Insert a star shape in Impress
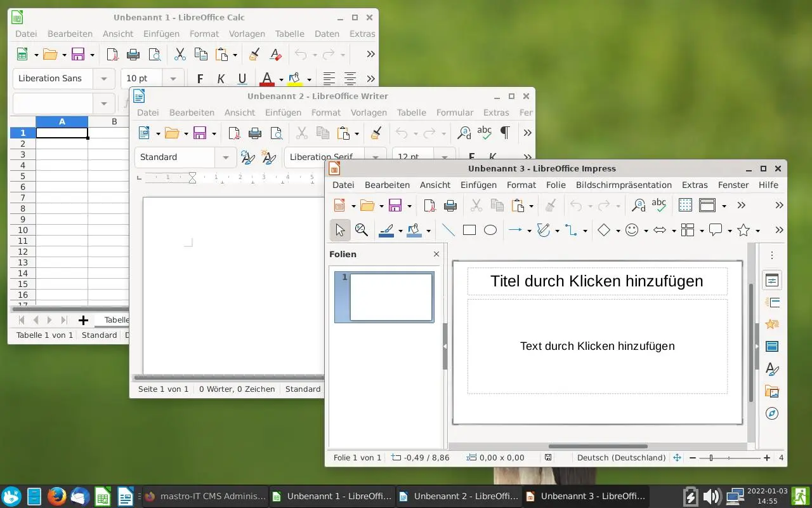812x508 pixels. pyautogui.click(x=743, y=231)
